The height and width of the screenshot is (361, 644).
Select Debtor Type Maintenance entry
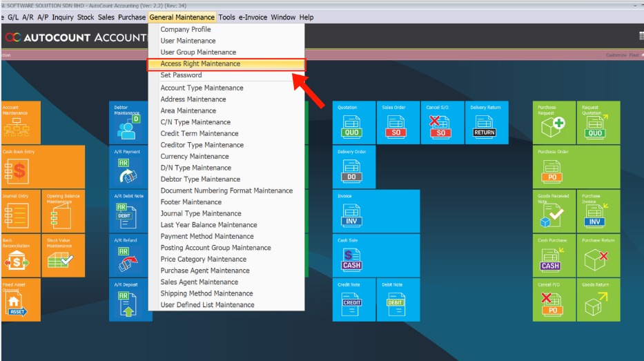click(x=226, y=179)
